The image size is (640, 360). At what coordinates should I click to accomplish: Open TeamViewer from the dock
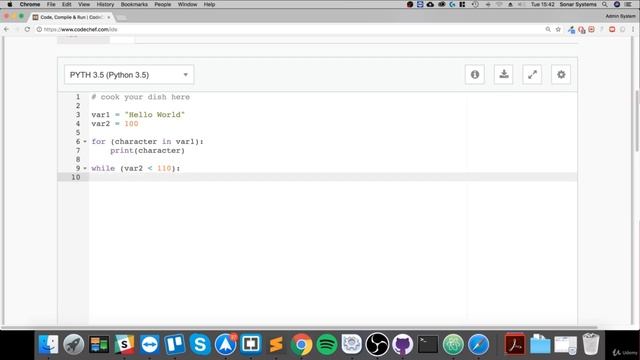pyautogui.click(x=150, y=344)
